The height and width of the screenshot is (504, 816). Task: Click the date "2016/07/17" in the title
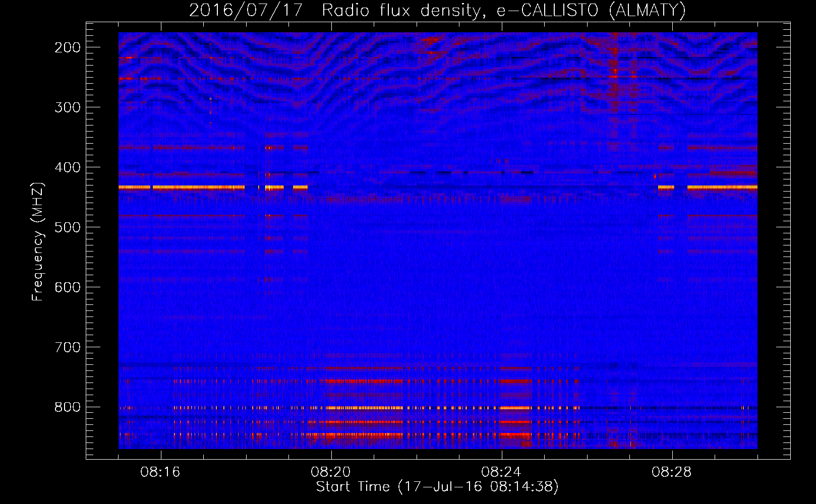[x=246, y=11]
